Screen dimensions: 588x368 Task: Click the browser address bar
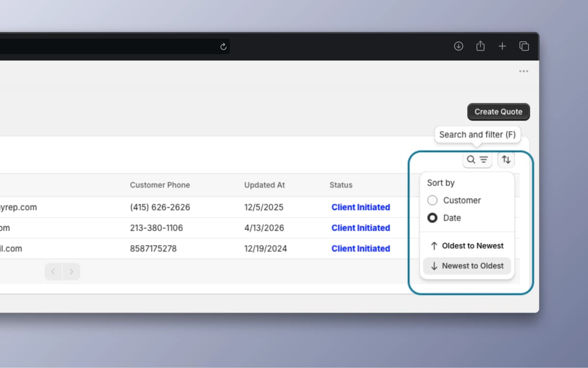click(108, 47)
